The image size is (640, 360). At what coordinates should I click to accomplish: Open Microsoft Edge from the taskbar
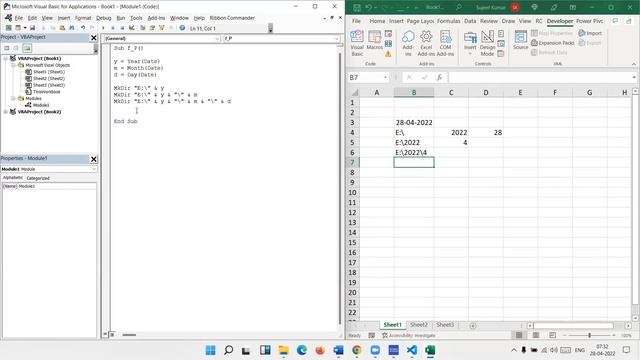[302, 350]
